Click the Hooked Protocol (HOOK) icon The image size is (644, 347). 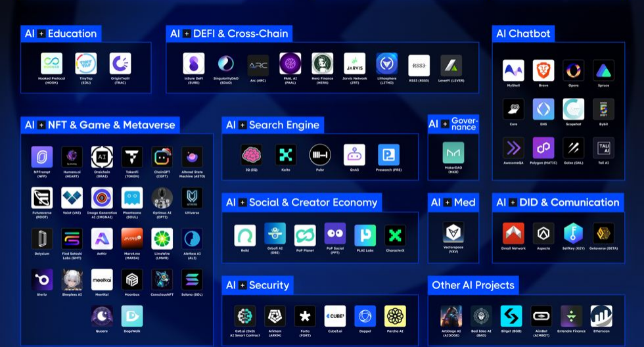pyautogui.click(x=51, y=64)
